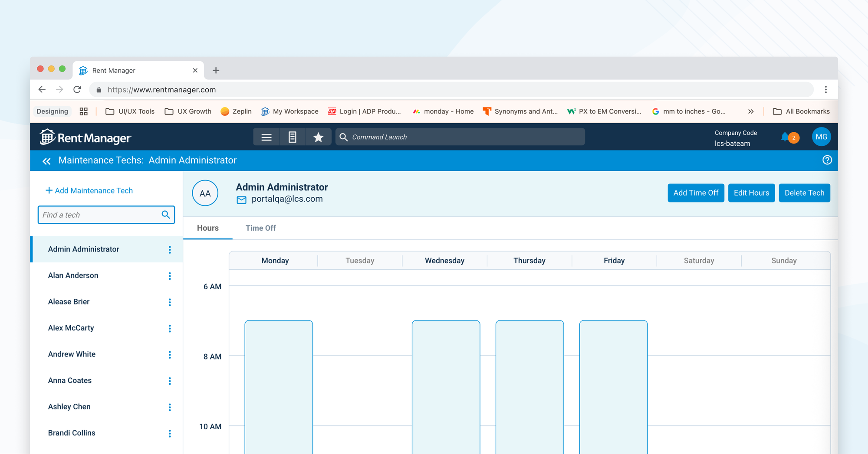
Task: Click the Friday hours block
Action: coord(613,387)
